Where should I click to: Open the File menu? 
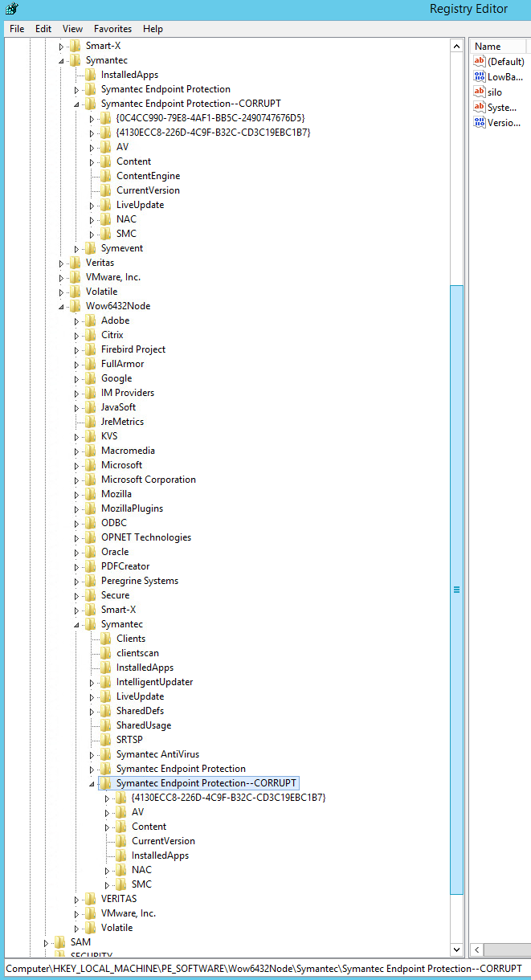pos(17,29)
